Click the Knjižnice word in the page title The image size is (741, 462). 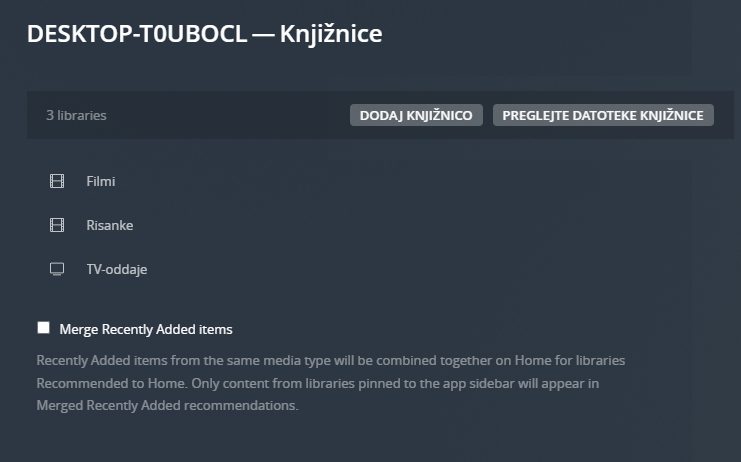331,34
